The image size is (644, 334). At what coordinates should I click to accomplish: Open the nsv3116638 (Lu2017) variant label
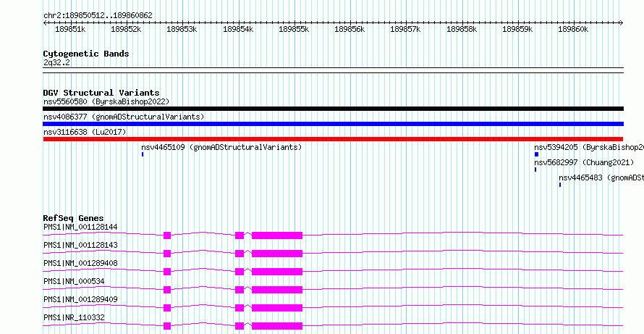pos(85,132)
